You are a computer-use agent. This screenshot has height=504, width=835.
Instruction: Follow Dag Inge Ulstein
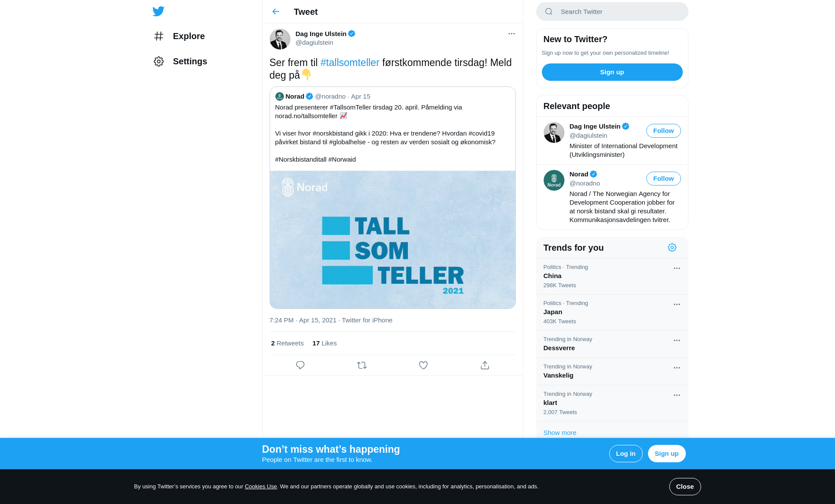[663, 131]
